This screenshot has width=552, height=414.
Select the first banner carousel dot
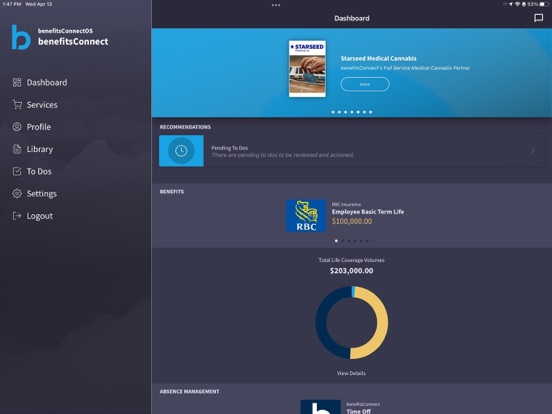pos(333,112)
